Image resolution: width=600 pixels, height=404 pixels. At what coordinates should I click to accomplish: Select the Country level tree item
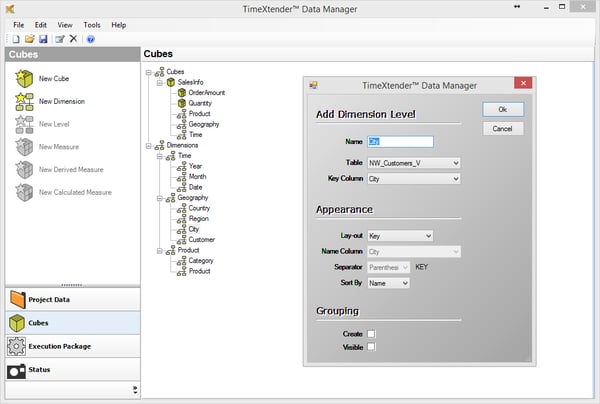click(199, 208)
